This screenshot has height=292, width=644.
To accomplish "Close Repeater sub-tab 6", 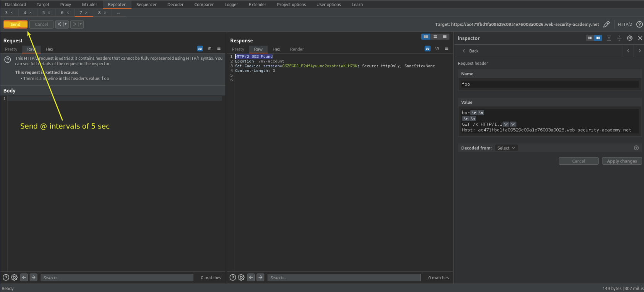I will 68,13.
